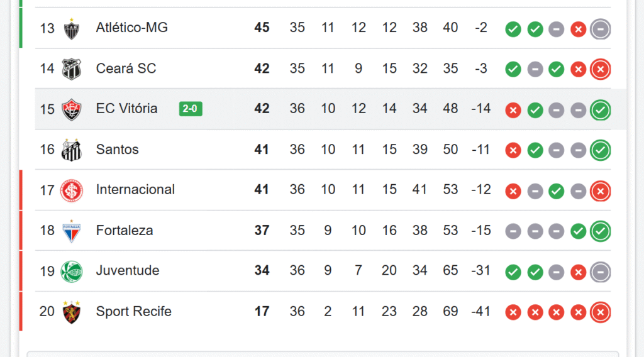Screen dimensions: 644x357
Task: Click the Santos club crest
Action: 72,150
